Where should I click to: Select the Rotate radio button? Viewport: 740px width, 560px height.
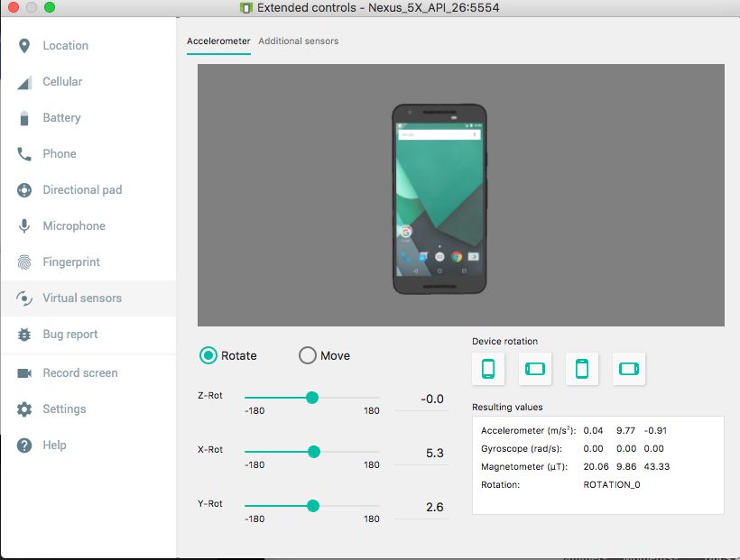(208, 355)
